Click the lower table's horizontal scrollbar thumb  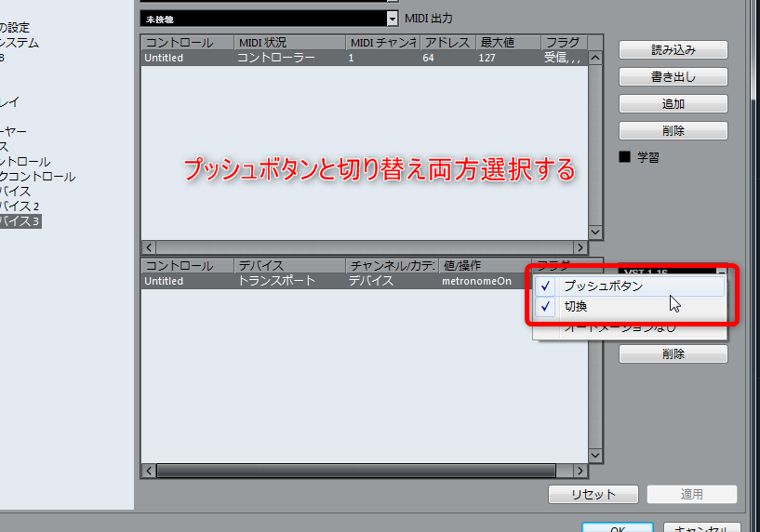coord(356,471)
